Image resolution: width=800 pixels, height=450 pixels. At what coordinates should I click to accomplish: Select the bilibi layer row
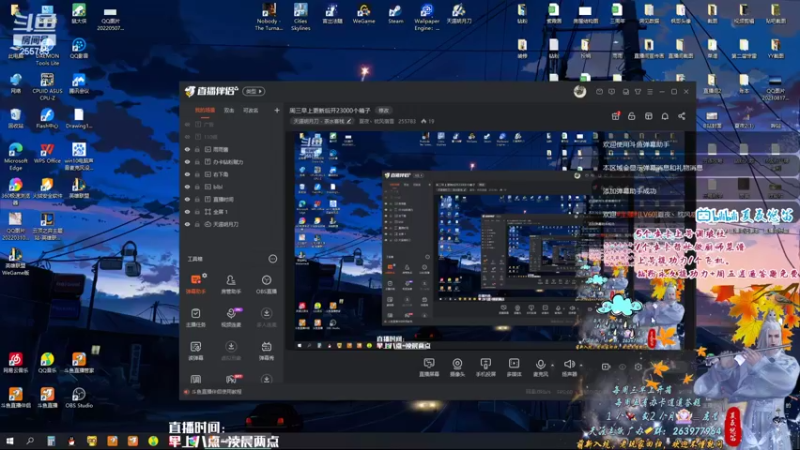(232, 187)
